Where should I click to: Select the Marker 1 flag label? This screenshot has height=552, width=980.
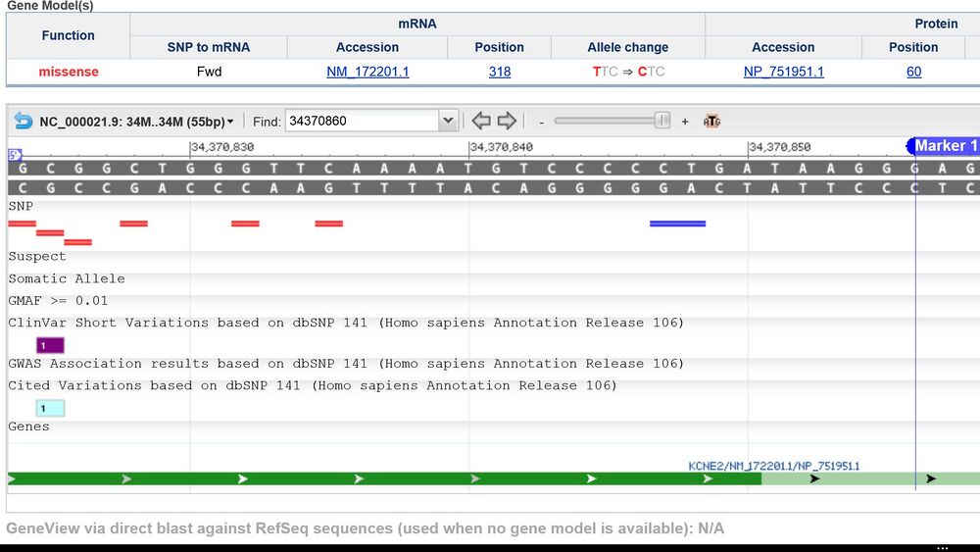945,146
